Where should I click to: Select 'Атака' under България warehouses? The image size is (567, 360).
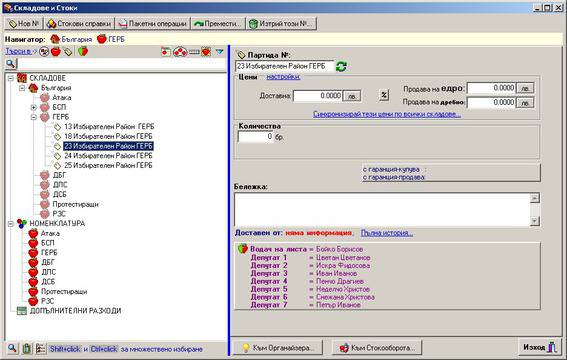point(61,98)
